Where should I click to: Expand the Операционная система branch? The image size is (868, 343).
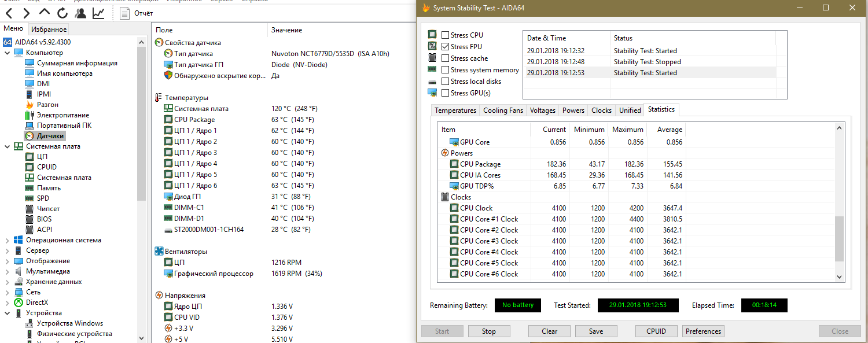click(7, 240)
